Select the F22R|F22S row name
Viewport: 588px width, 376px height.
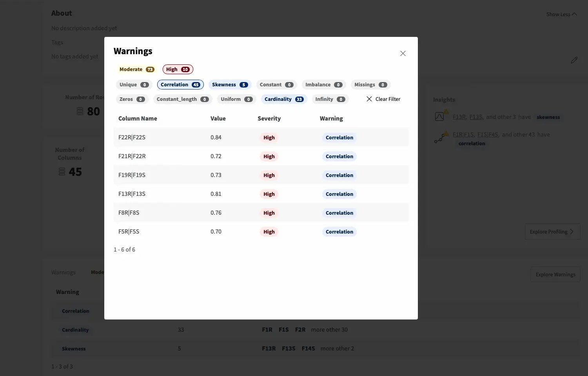tap(132, 137)
